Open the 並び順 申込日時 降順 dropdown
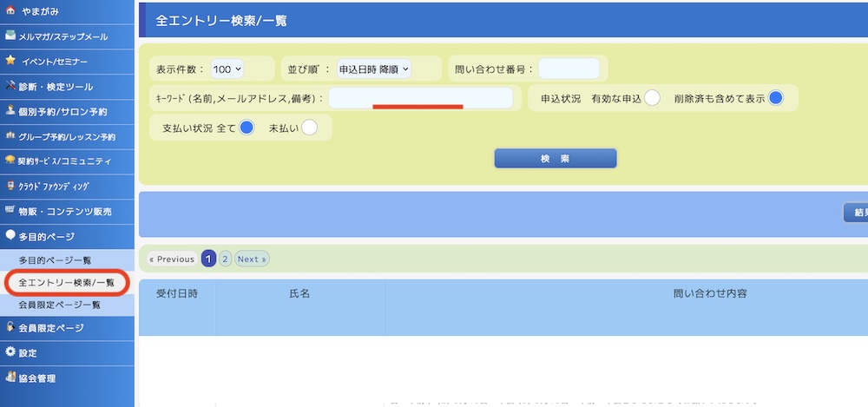Image resolution: width=868 pixels, height=407 pixels. pyautogui.click(x=373, y=69)
